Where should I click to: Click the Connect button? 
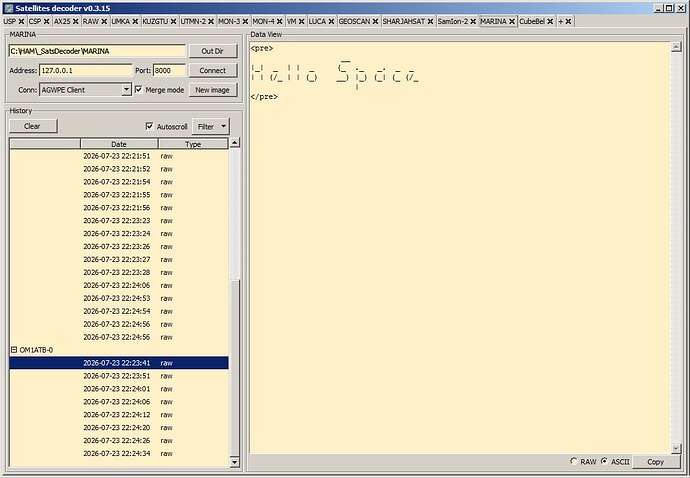click(213, 70)
